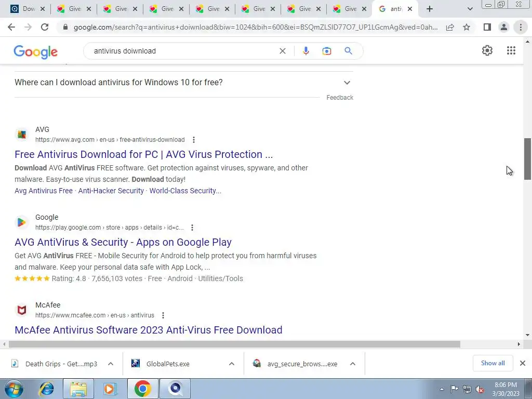The height and width of the screenshot is (399, 532).
Task: Launch Internet Explorer from taskbar
Action: [46, 389]
